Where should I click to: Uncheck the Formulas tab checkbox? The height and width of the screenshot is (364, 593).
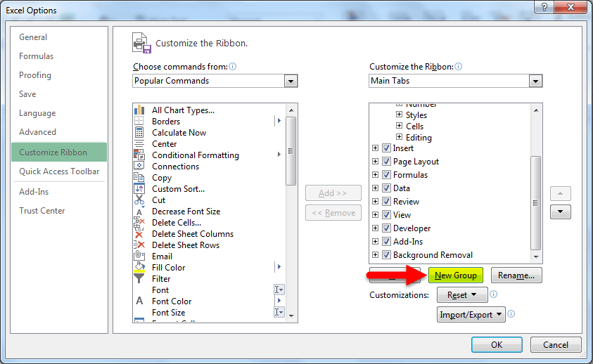[386, 175]
